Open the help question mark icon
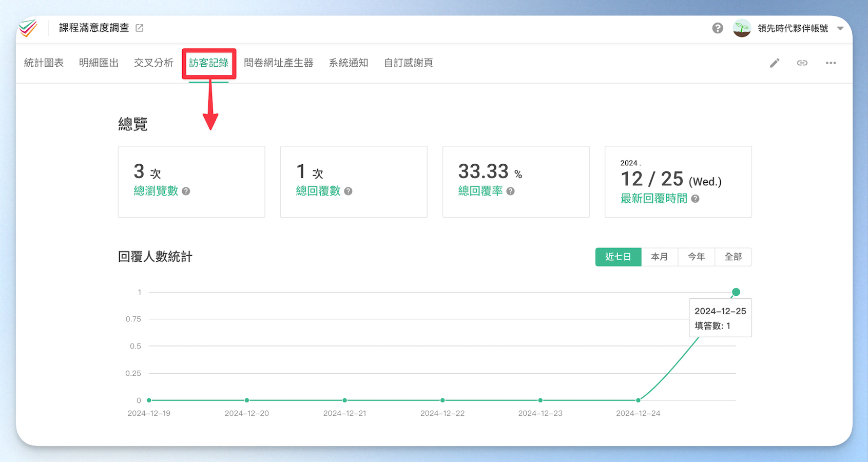 (718, 28)
